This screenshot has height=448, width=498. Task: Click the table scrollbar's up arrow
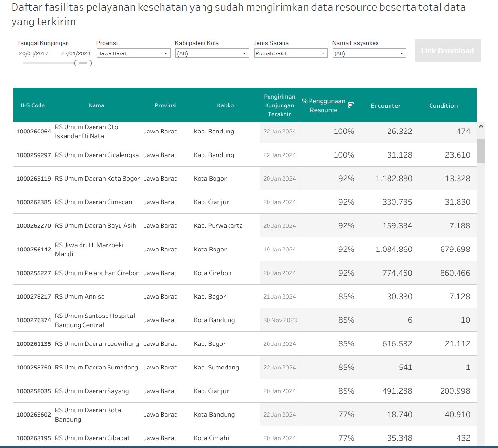coord(481,127)
